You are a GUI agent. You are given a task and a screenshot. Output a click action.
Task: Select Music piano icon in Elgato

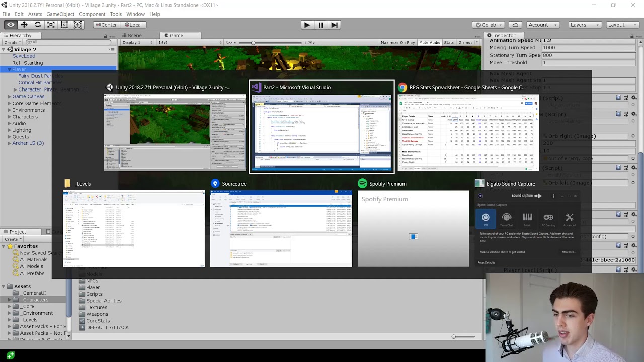coord(527,217)
